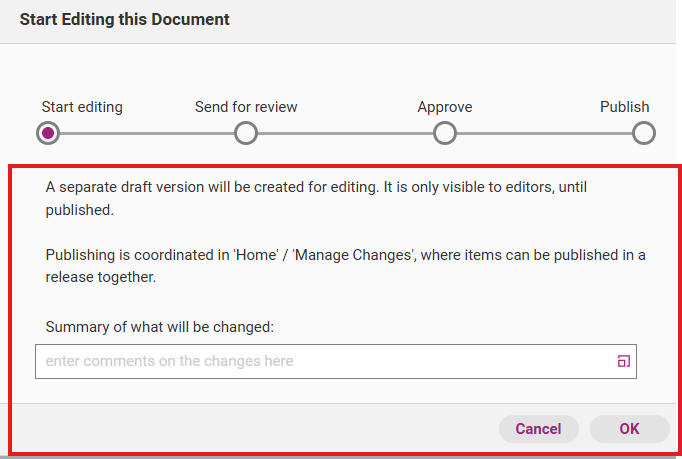Select the Approve step circle
Image resolution: width=682 pixels, height=459 pixels.
(x=445, y=133)
